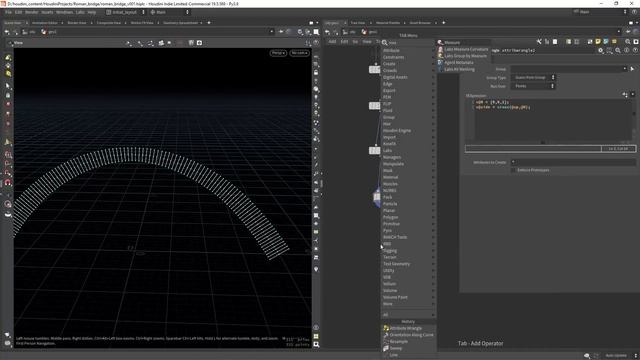
Task: Click in the VEXpression code editor
Action: point(550,120)
